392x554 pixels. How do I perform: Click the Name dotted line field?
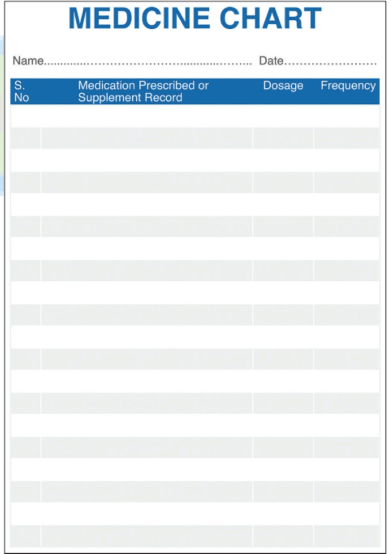tap(148, 64)
